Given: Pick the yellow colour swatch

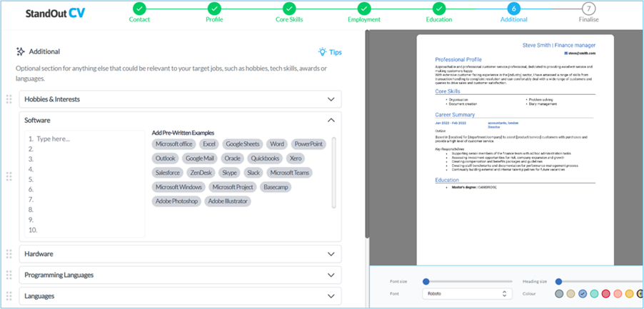Looking at the screenshot, I should 629,294.
